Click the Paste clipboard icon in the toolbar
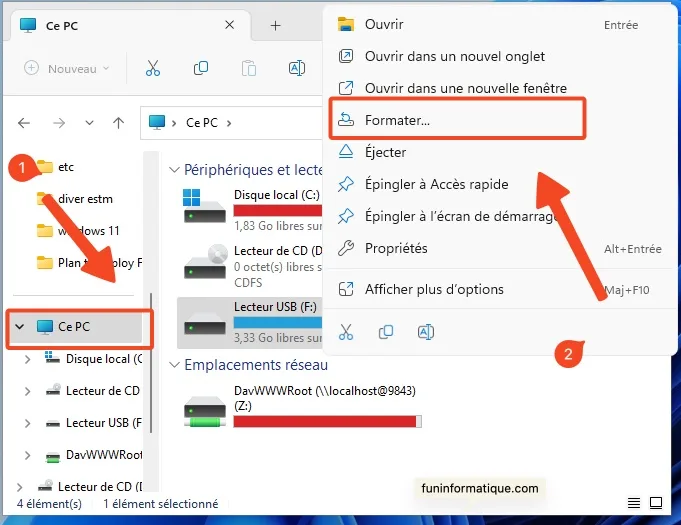Image resolution: width=681 pixels, height=525 pixels. tap(248, 68)
